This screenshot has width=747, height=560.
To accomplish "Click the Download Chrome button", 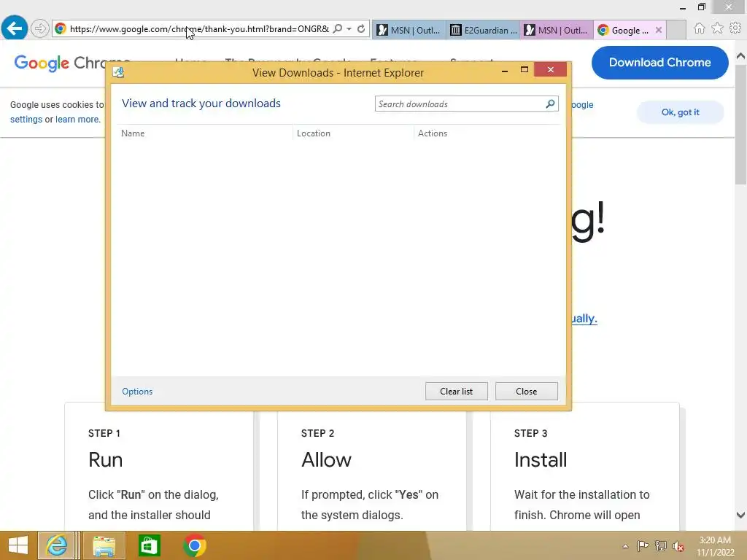I will pos(659,63).
